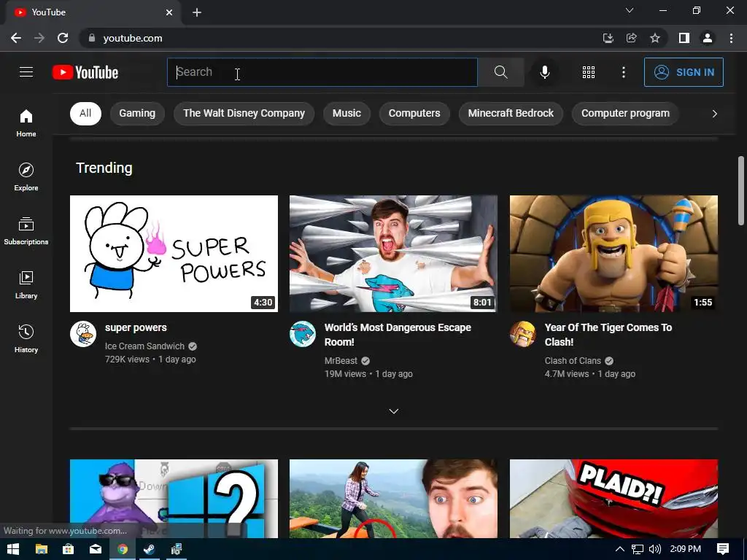This screenshot has width=747, height=560.
Task: Open Chrome three-dot menu
Action: (x=731, y=38)
